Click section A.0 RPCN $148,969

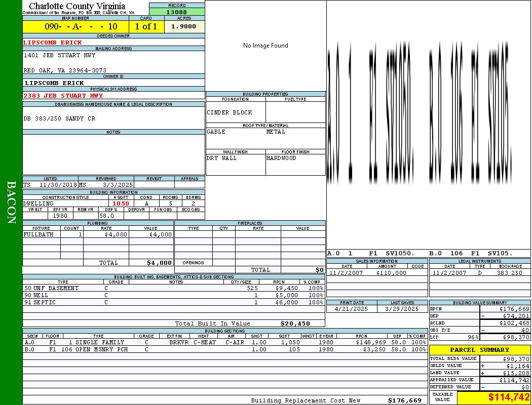click(x=371, y=343)
